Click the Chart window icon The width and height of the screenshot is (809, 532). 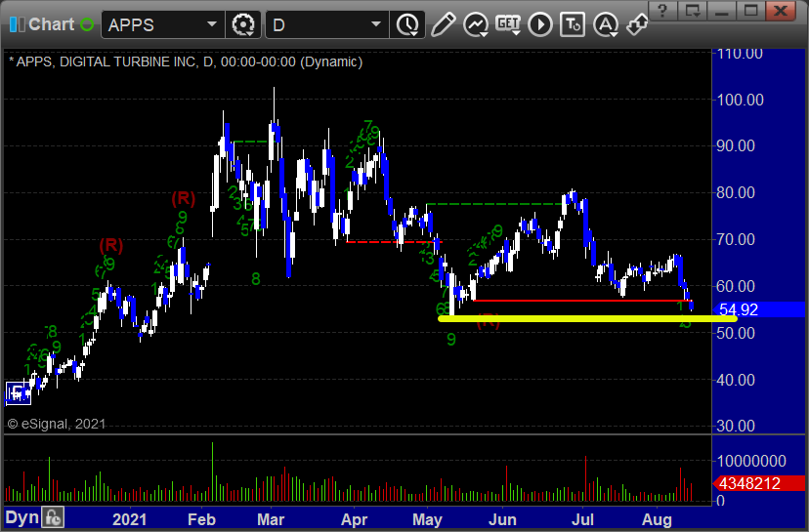coord(17,24)
